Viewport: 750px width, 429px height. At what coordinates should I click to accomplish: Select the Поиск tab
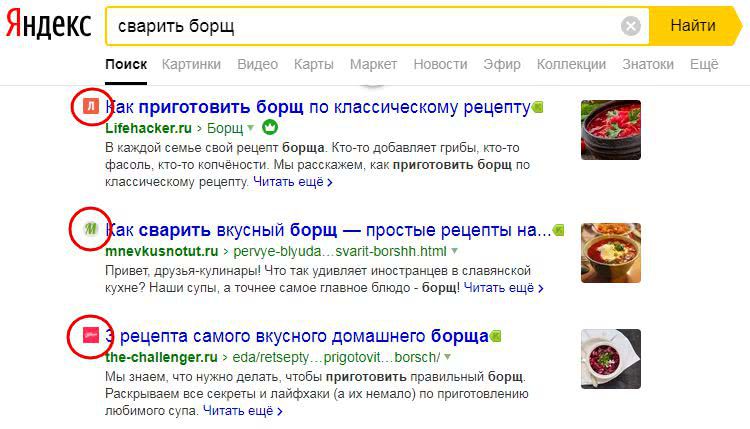(x=126, y=64)
